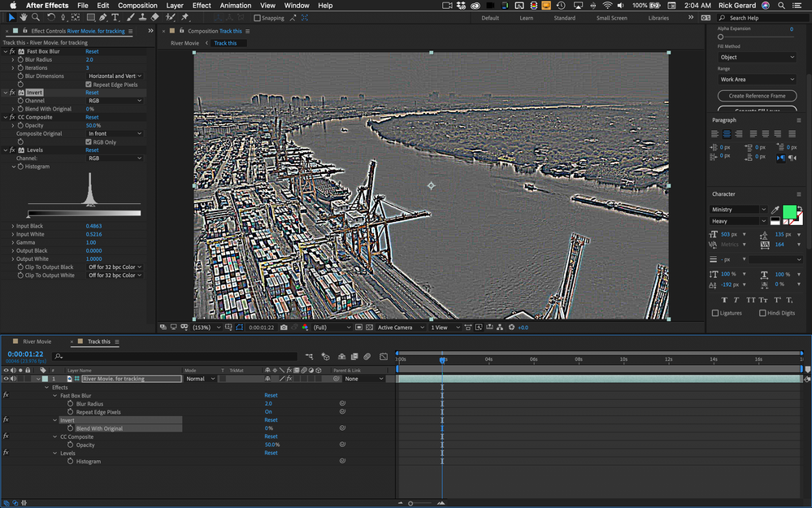Open the Composition menu
Image resolution: width=812 pixels, height=508 pixels.
[137, 5]
